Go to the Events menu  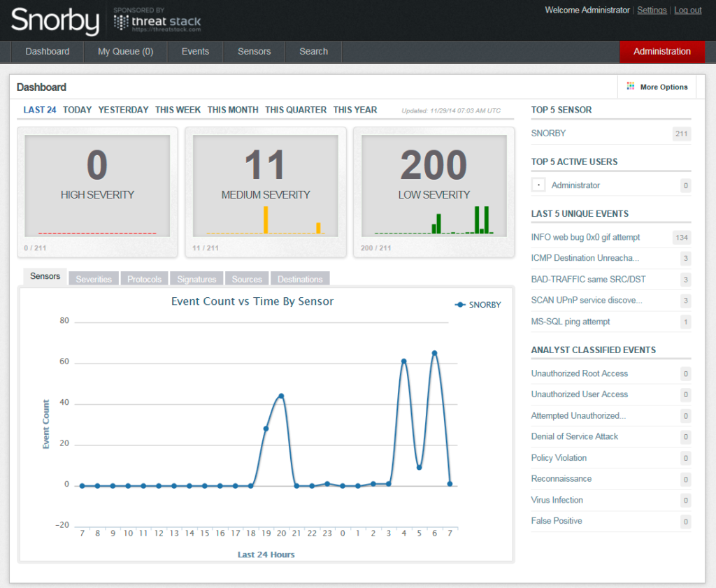tap(196, 52)
